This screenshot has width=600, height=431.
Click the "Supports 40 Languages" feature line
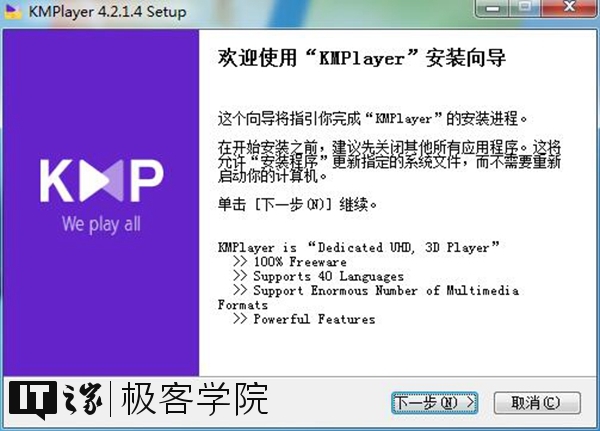(318, 276)
